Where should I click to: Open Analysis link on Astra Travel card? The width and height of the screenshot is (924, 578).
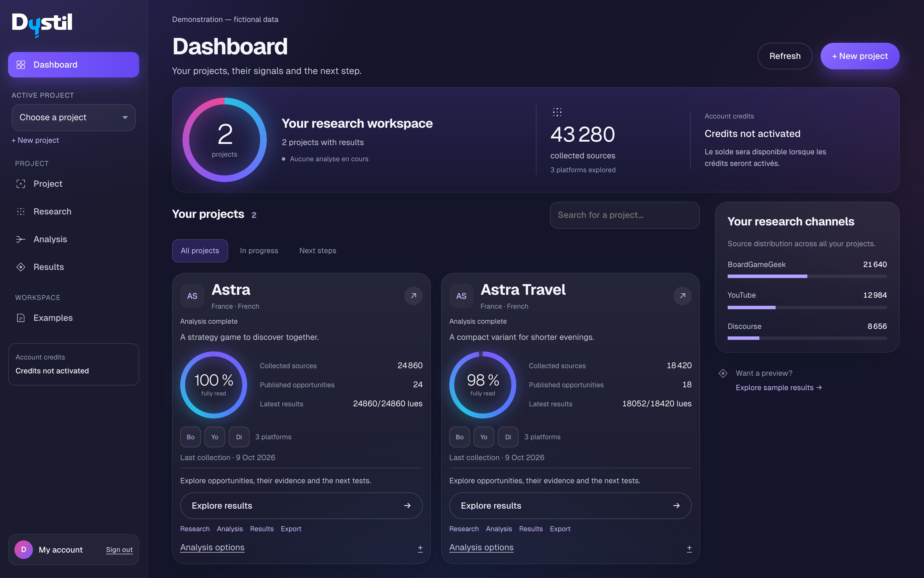coord(499,529)
